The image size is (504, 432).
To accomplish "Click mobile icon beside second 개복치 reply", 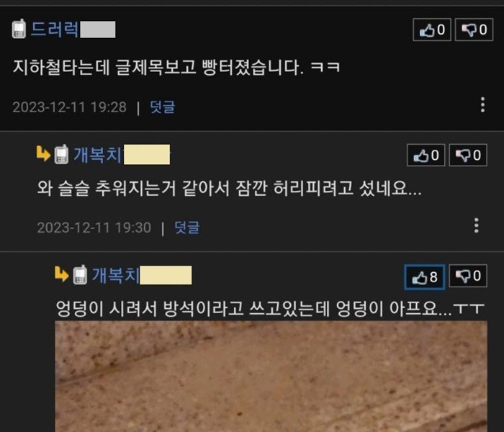I will pos(80,275).
